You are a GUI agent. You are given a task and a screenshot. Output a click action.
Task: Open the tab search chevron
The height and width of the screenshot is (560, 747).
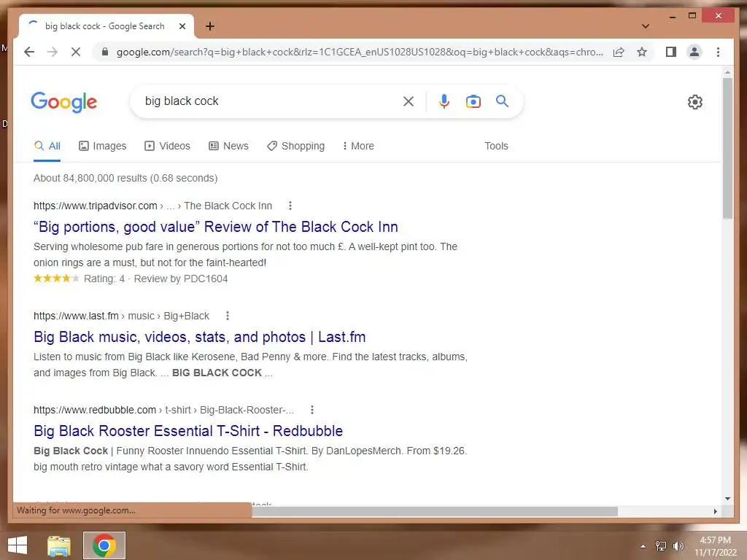click(x=646, y=26)
